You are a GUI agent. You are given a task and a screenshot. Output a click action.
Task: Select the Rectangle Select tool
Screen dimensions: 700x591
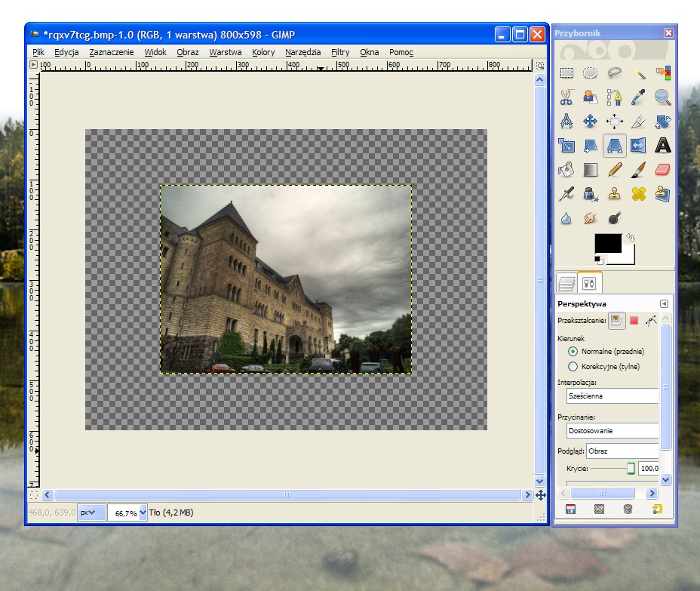[566, 73]
